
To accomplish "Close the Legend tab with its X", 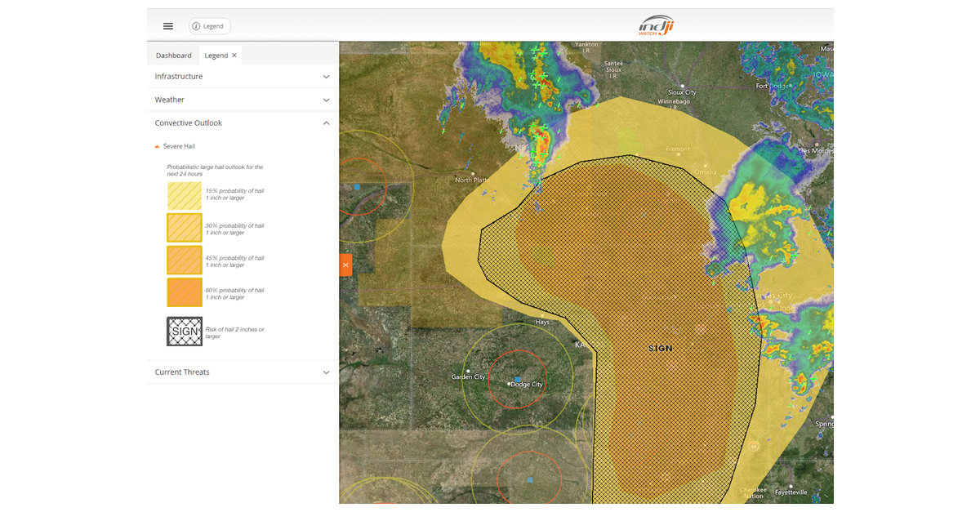I will pos(234,55).
